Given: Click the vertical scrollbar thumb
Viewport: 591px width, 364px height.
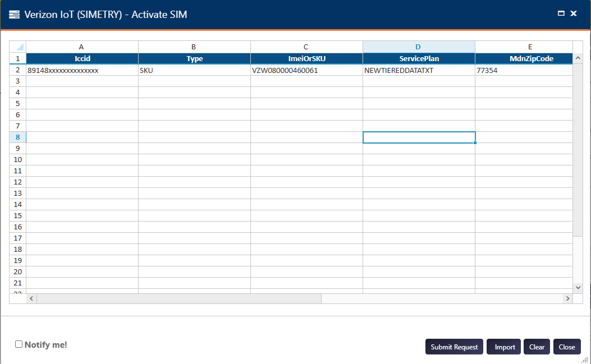Looking at the screenshot, I should pyautogui.click(x=578, y=150).
